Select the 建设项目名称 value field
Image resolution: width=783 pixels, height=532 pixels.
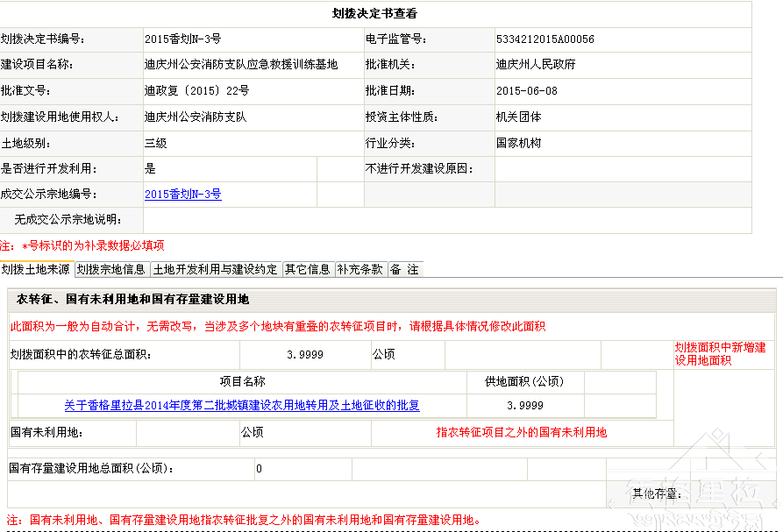point(241,65)
